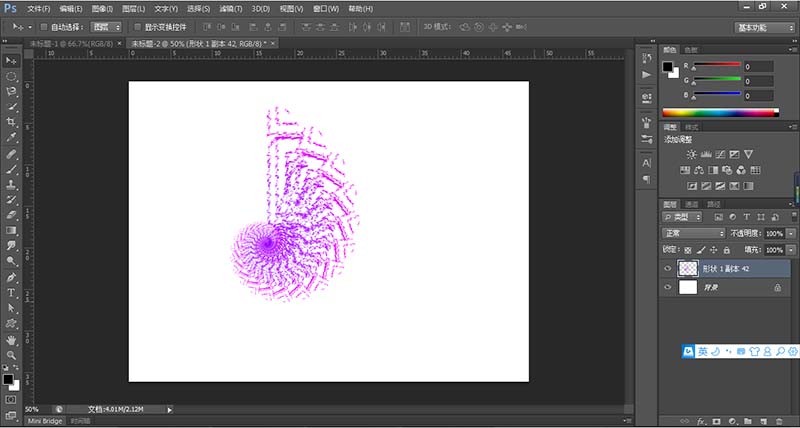
Task: Select the Path Selection tool
Action: [11, 308]
